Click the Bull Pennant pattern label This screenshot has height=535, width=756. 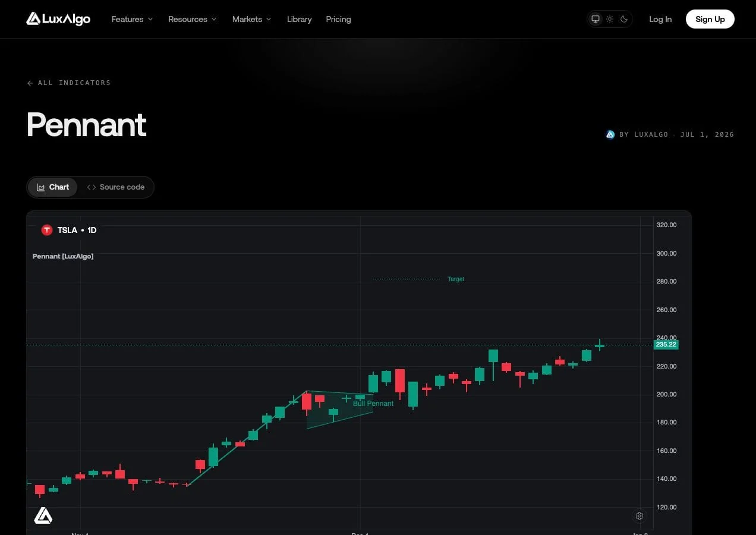373,404
